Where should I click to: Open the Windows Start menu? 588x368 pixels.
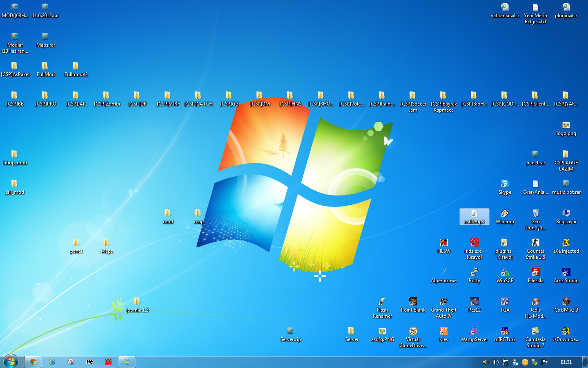11,361
